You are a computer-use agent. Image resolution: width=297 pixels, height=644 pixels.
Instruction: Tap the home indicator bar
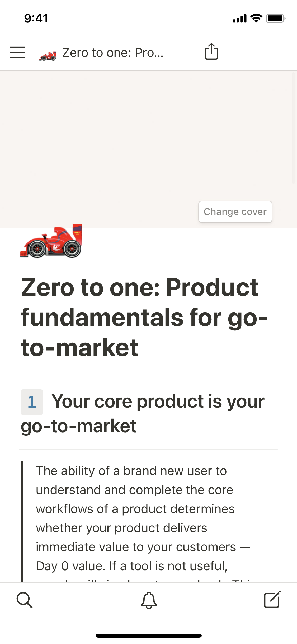[x=148, y=636]
